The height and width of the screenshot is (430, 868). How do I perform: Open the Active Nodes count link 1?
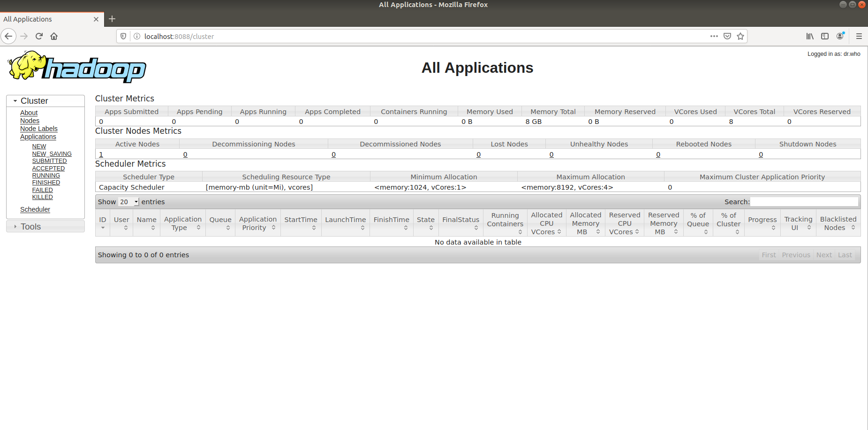tap(101, 154)
